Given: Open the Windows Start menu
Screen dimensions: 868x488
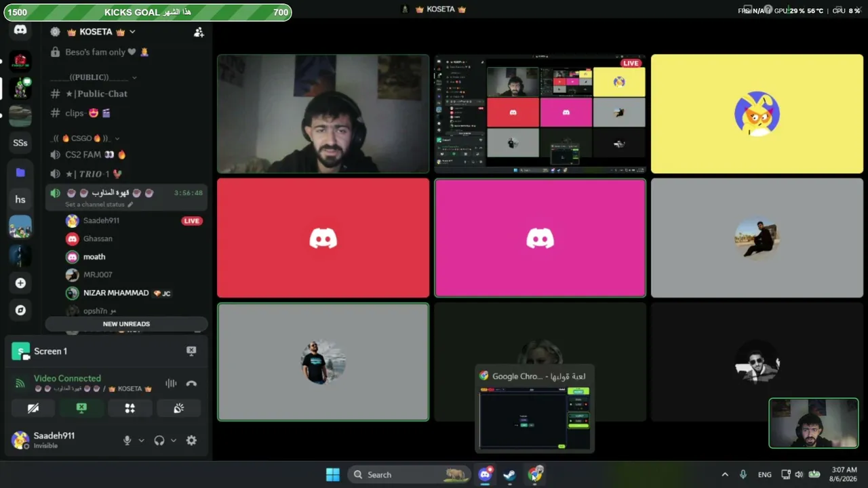Looking at the screenshot, I should pos(333,474).
